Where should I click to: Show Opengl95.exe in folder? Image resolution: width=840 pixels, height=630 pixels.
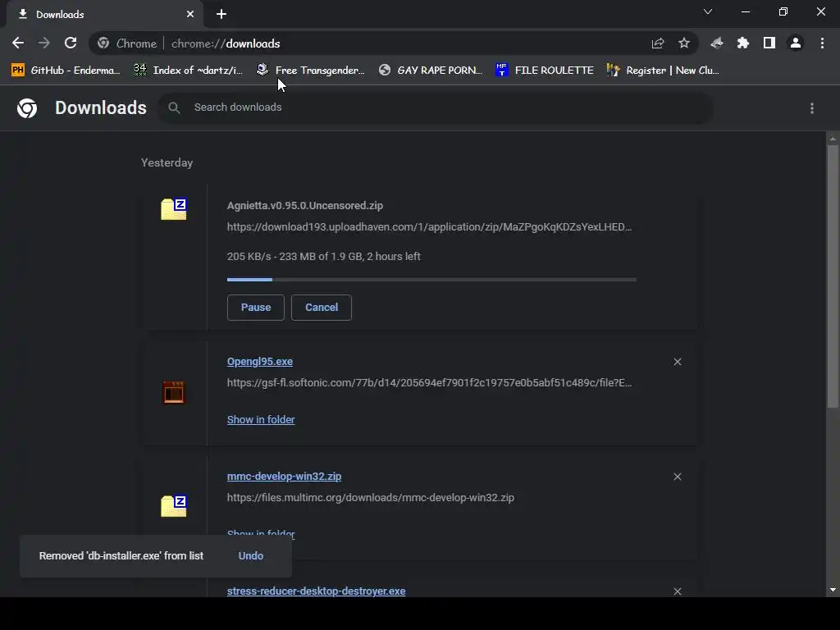pyautogui.click(x=261, y=420)
